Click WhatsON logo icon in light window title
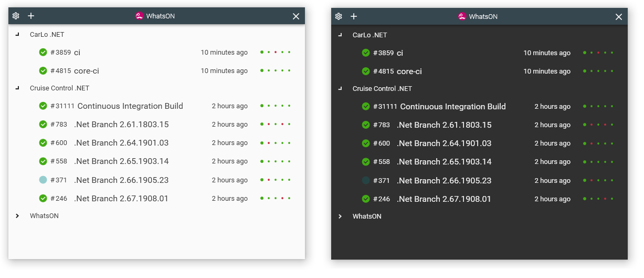Screen dimensions: 644x278 139,16
